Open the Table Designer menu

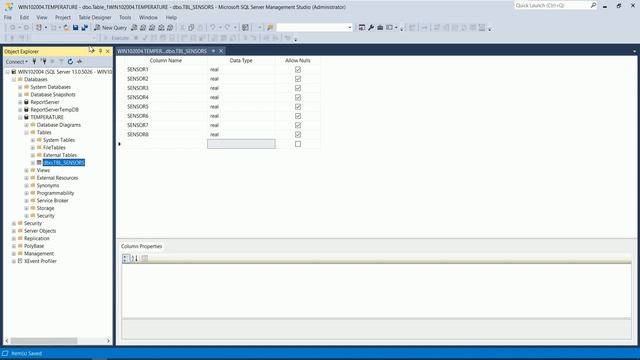coord(95,18)
